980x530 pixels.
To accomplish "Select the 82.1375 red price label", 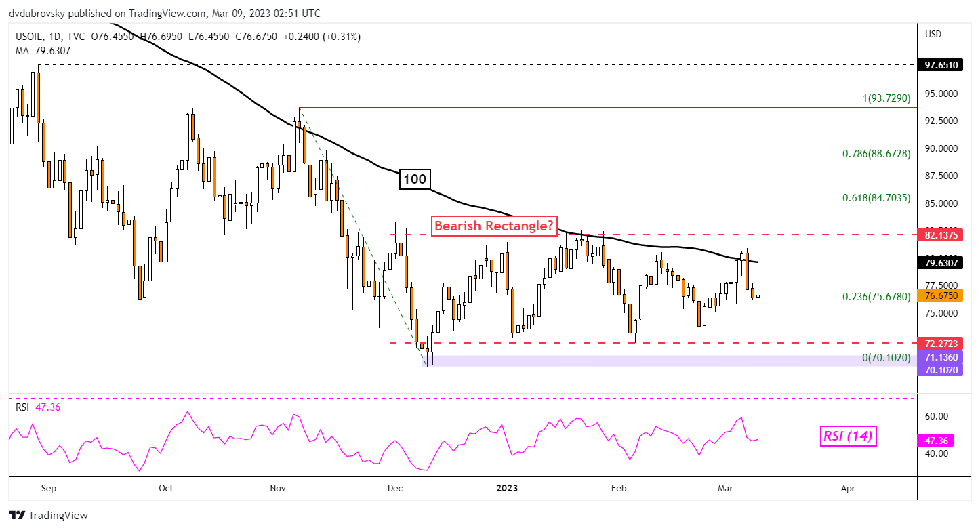I will 941,235.
